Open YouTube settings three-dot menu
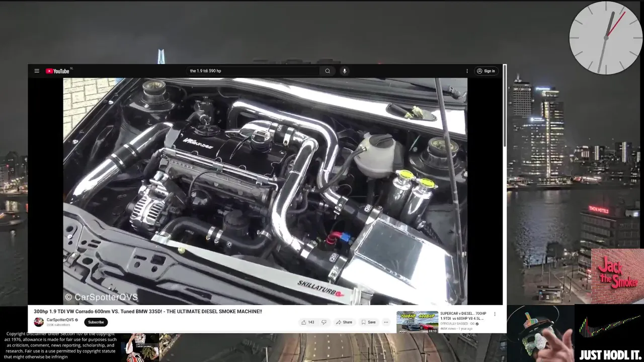 (467, 71)
